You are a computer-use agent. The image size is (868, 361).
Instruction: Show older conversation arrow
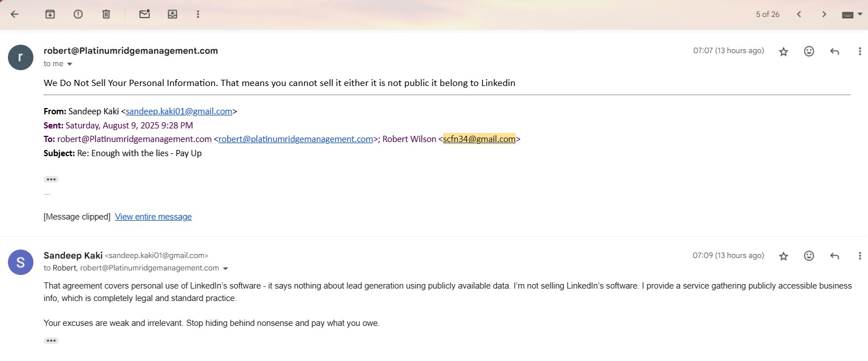pyautogui.click(x=824, y=14)
